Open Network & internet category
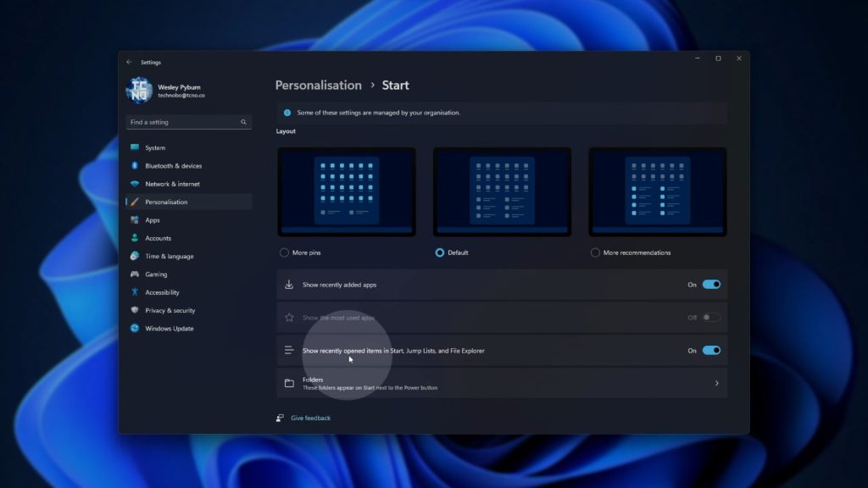The image size is (868, 488). [189, 184]
